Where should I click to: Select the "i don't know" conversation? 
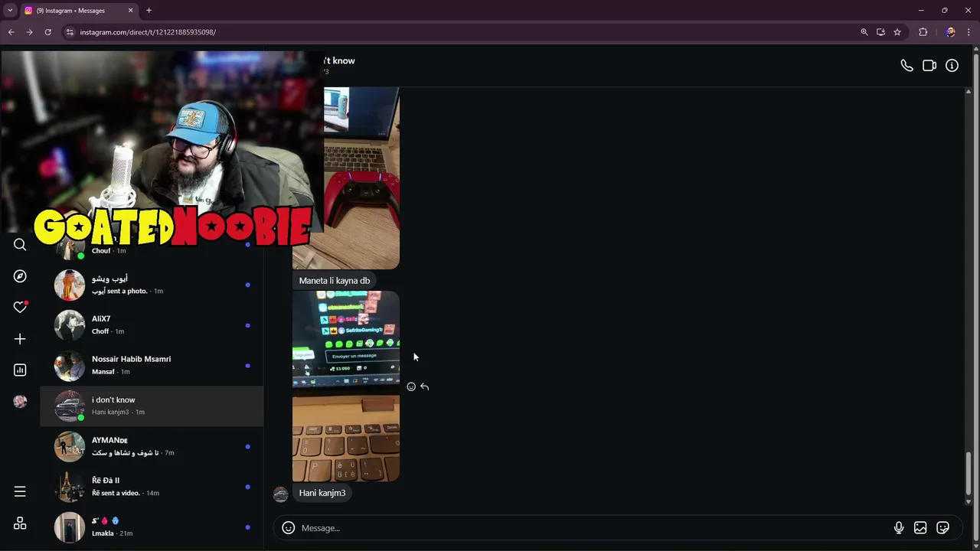click(152, 406)
